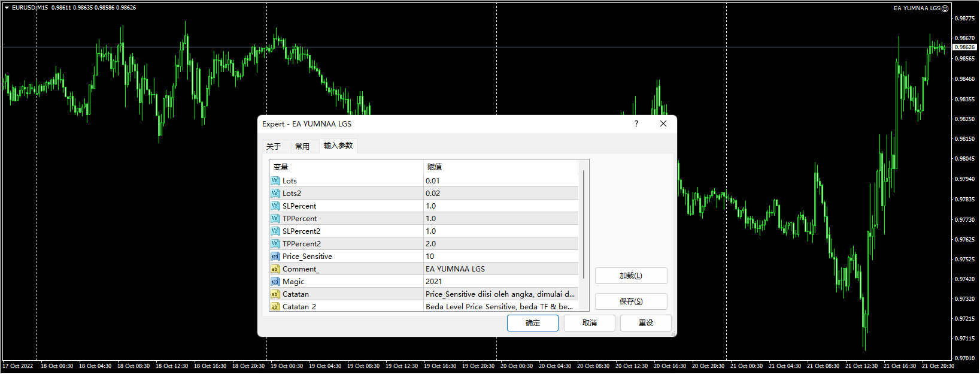Click the 重设 reset button
The width and height of the screenshot is (980, 374).
(x=646, y=323)
